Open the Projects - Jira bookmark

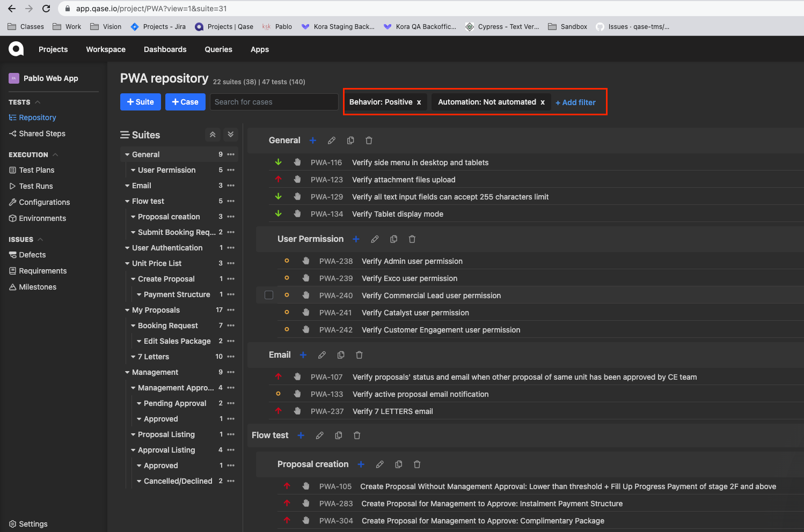[158, 26]
